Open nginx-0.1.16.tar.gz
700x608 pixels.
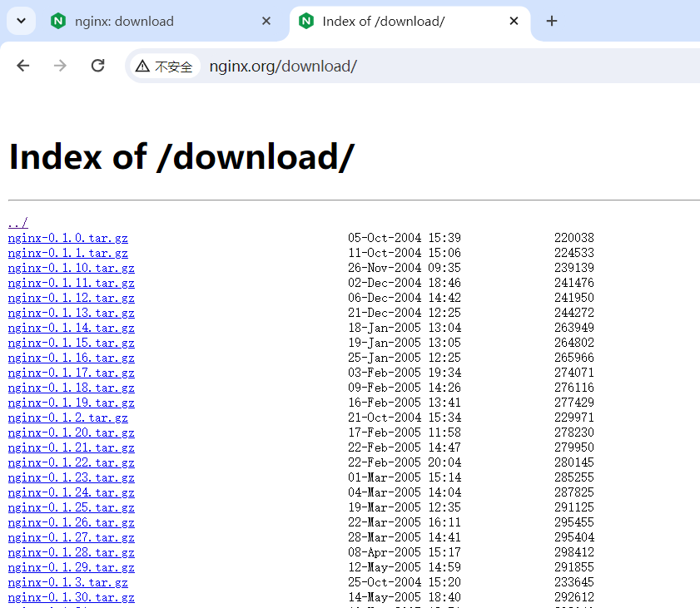coord(72,358)
